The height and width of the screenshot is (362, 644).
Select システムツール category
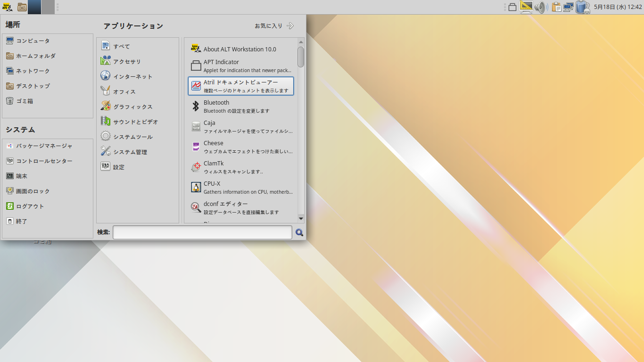138,137
